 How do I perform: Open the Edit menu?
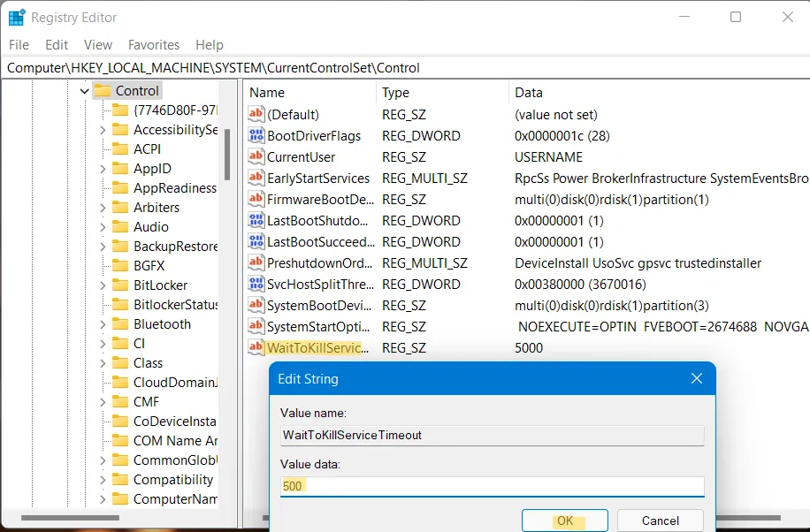point(56,44)
